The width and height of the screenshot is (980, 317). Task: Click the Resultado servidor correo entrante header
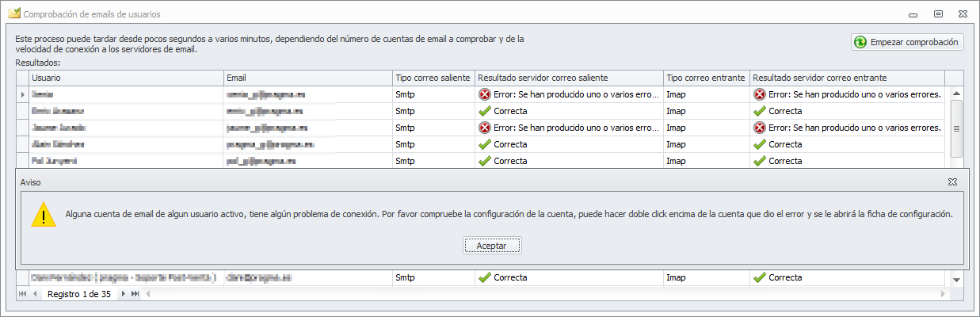846,78
